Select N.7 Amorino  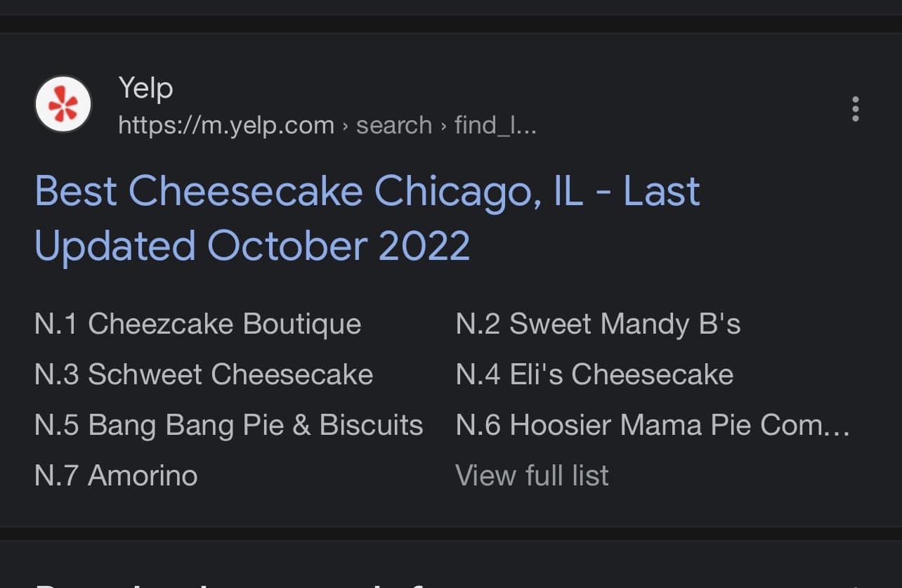click(116, 476)
